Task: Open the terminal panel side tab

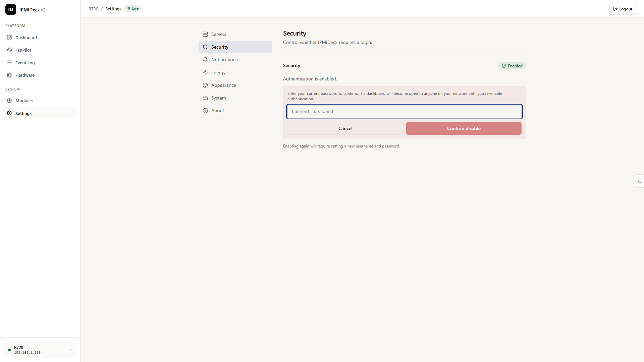Action: click(x=639, y=181)
